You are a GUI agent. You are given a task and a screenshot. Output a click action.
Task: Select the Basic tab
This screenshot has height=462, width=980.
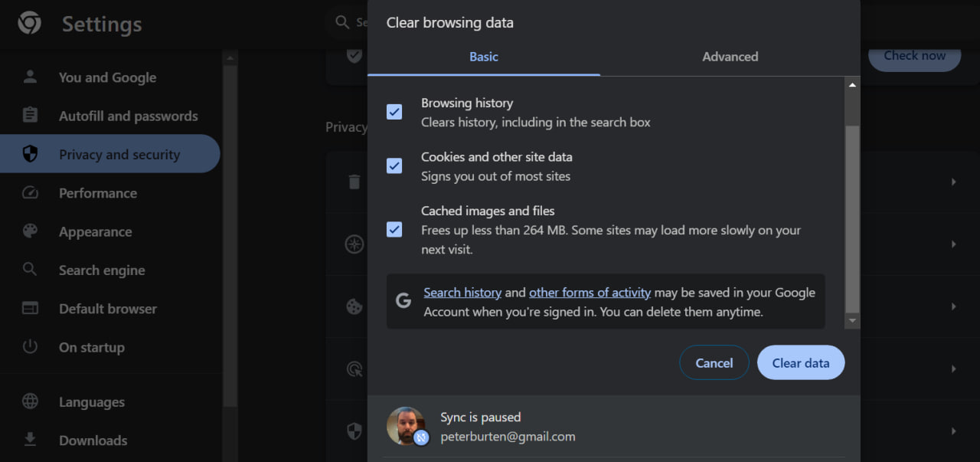(483, 56)
